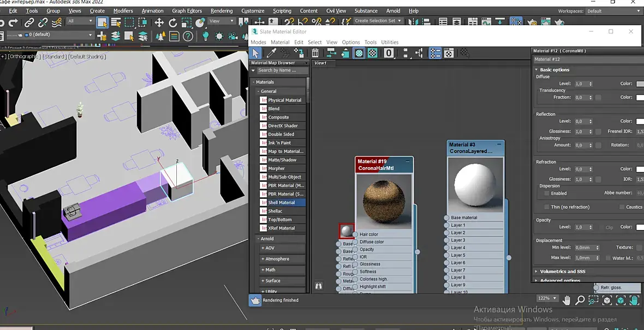Viewport: 644px width, 330px height.
Task: Delete selected node with trash icon
Action: (315, 53)
